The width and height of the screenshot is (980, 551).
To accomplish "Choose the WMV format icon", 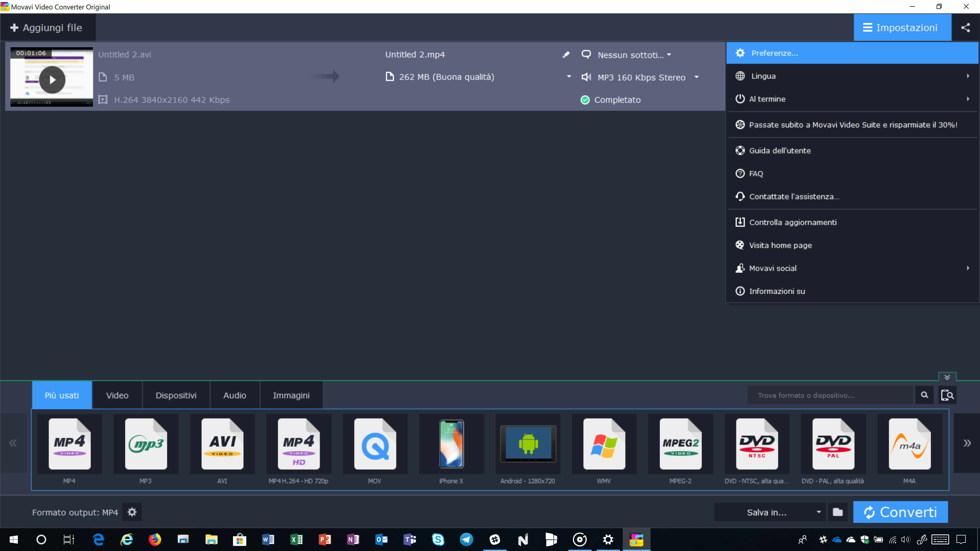I will pos(604,444).
